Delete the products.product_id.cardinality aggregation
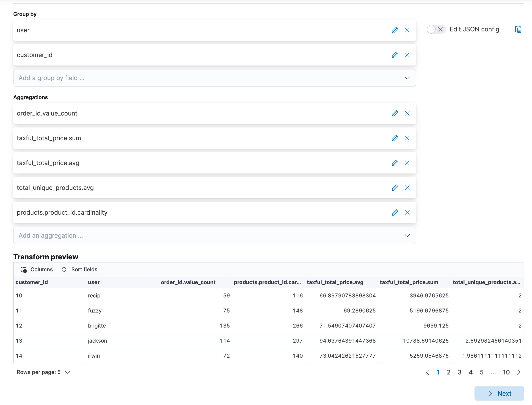Image resolution: width=532 pixels, height=405 pixels. [x=407, y=212]
